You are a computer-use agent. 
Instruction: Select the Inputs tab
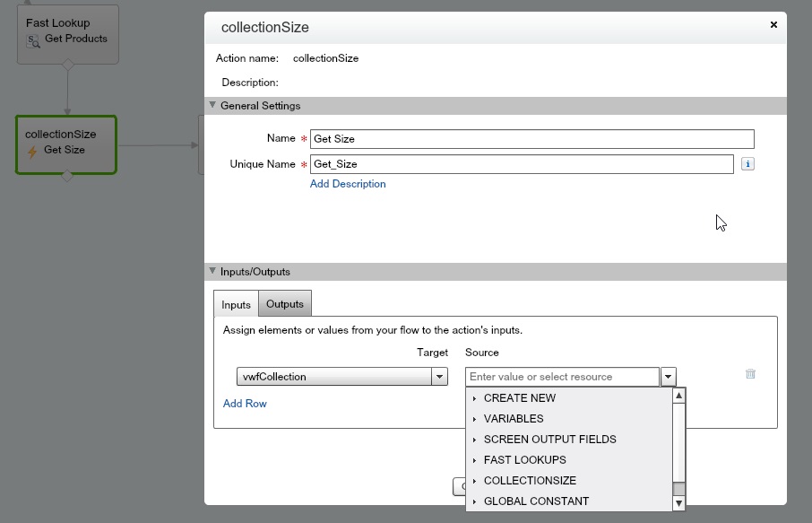point(237,305)
